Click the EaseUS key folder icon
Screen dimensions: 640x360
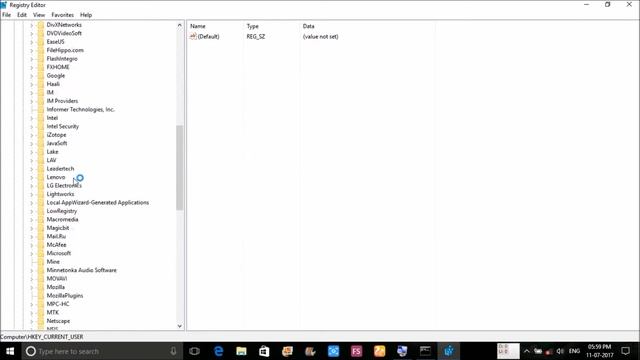point(41,42)
